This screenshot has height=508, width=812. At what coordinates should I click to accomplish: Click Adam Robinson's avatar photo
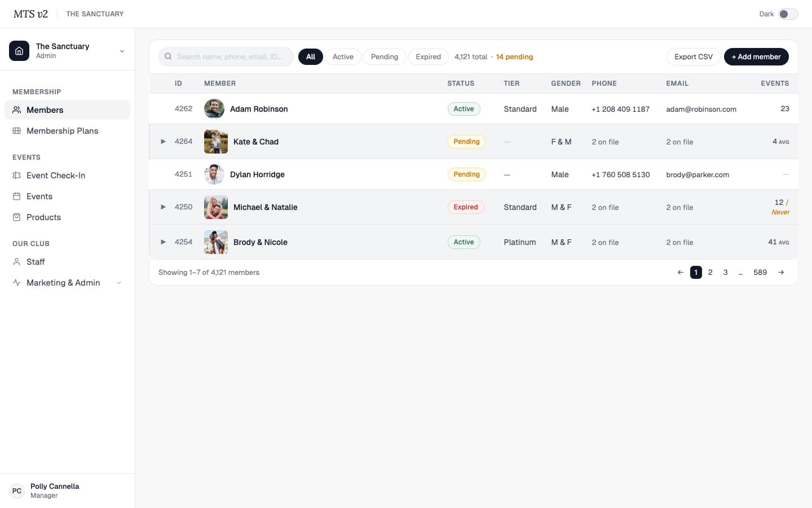(214, 109)
